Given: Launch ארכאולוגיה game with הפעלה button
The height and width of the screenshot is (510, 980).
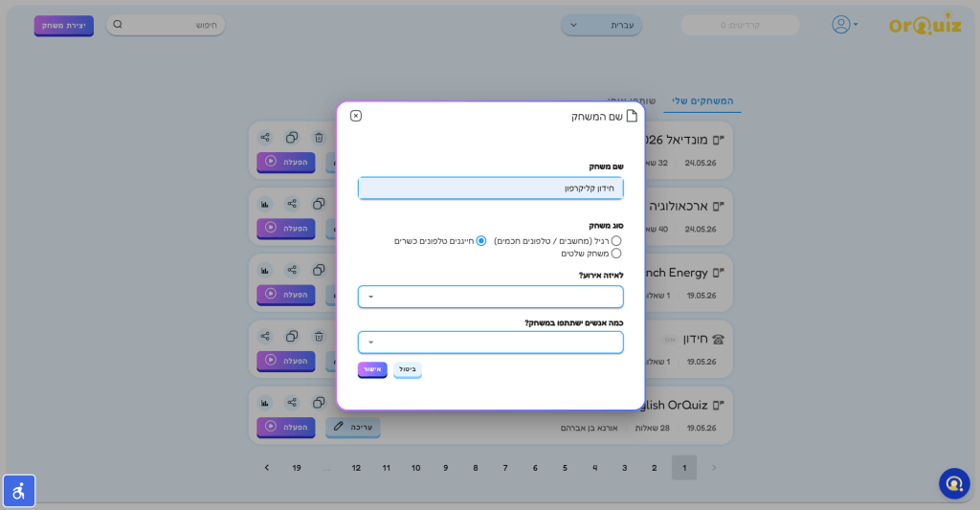Looking at the screenshot, I should click(285, 228).
